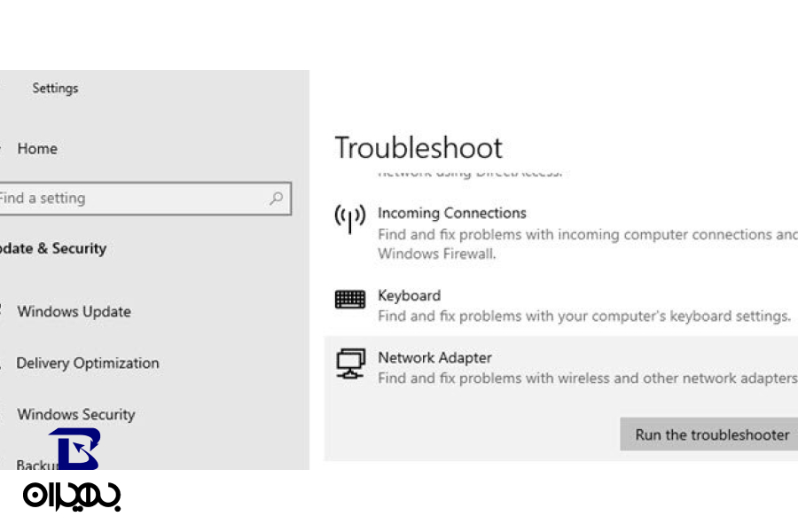Click the Windows Update icon in sidebar

coord(4,311)
